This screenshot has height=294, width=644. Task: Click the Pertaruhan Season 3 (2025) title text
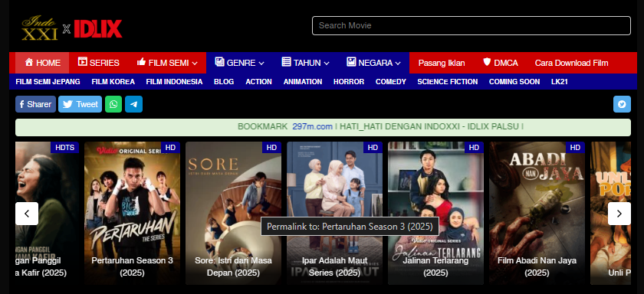click(x=132, y=266)
